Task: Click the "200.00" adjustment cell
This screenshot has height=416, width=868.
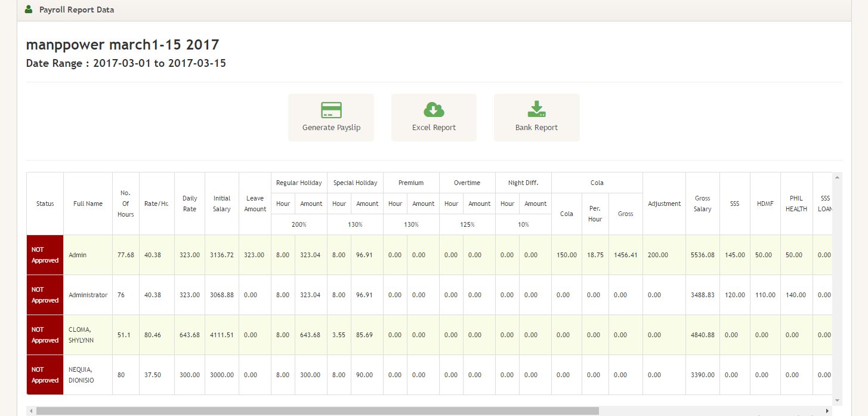Action: coord(664,255)
